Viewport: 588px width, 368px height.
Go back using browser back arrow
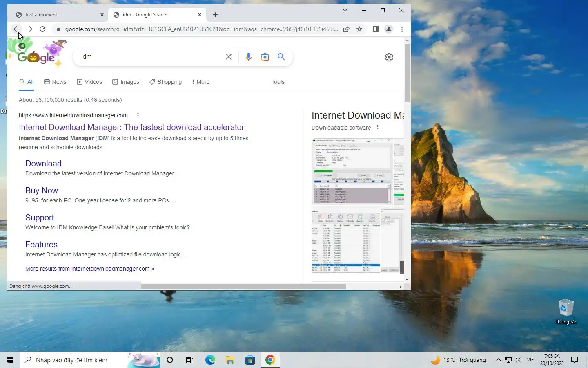click(16, 29)
